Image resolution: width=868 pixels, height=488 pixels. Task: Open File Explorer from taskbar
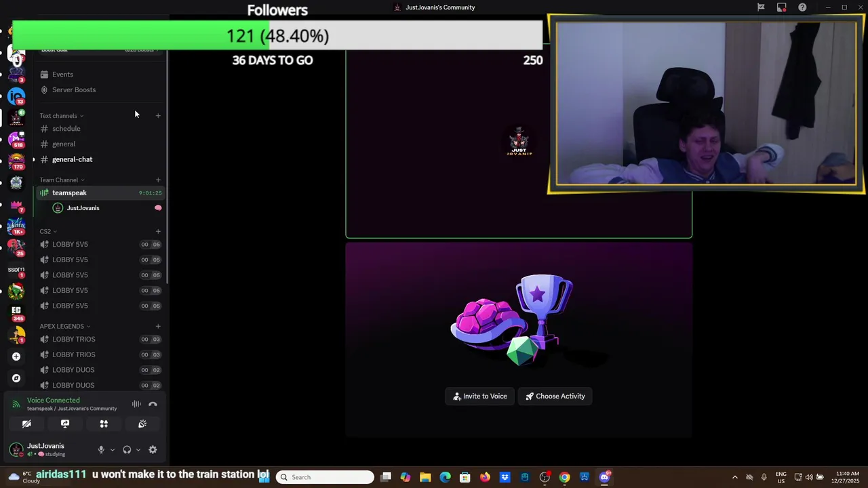pyautogui.click(x=425, y=477)
